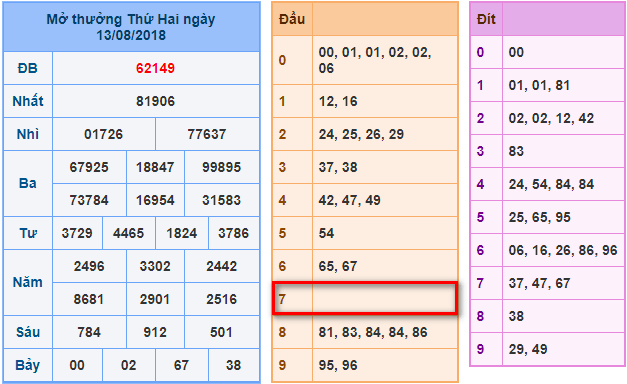Click third prize number 73784

[x=89, y=200]
